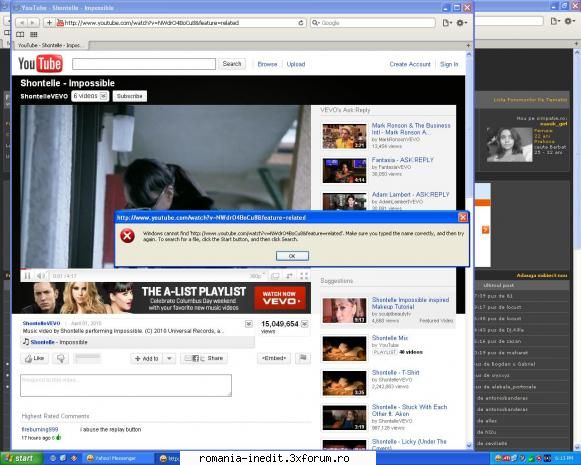
Task: Click the fireburning999 commenter name
Action: coord(40,429)
